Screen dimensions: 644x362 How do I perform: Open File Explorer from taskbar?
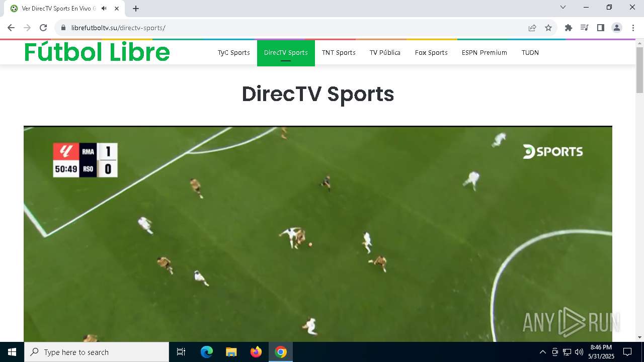point(231,352)
